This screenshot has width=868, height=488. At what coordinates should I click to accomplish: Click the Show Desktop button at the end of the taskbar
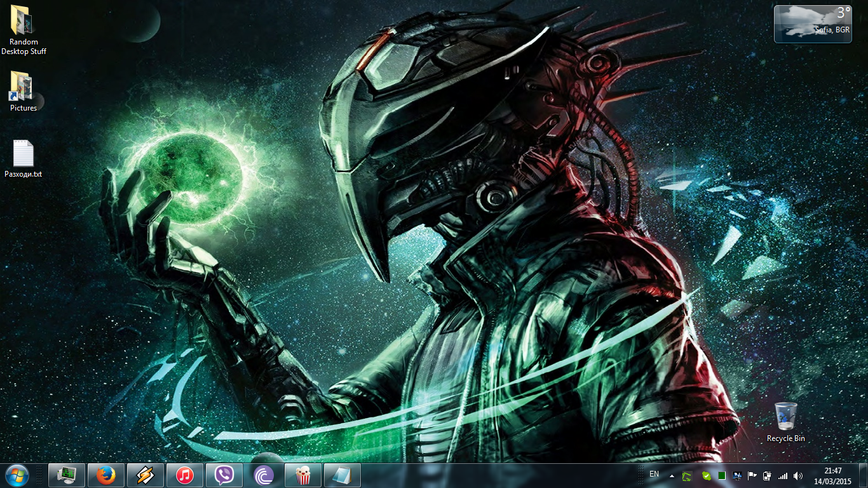point(863,475)
